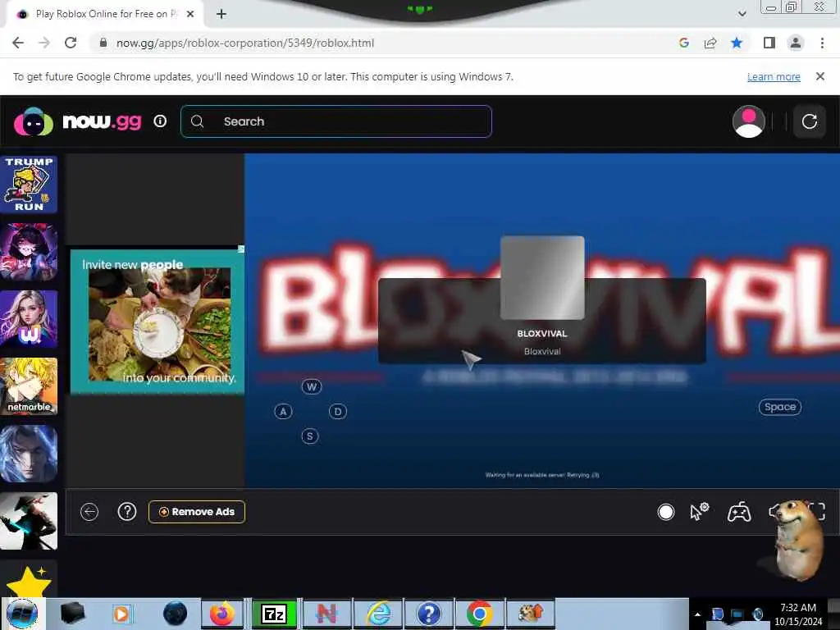Click the D movement key overlay

[337, 412]
